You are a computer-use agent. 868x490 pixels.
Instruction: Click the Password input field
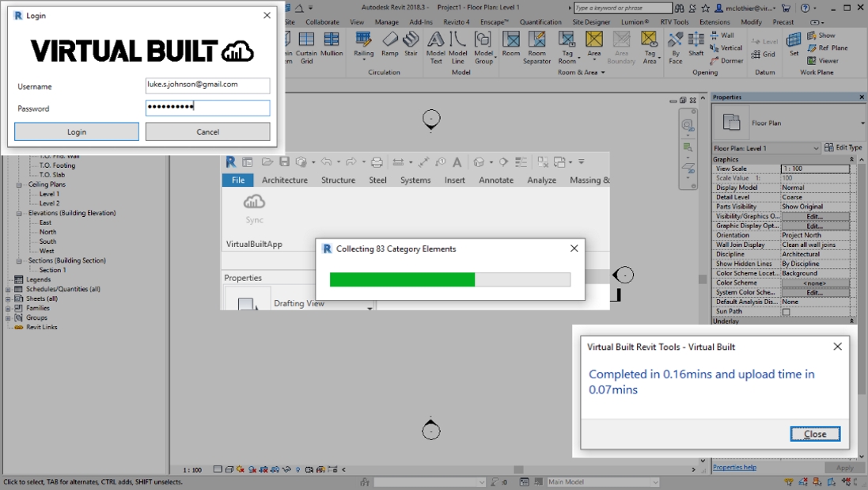[x=207, y=108]
